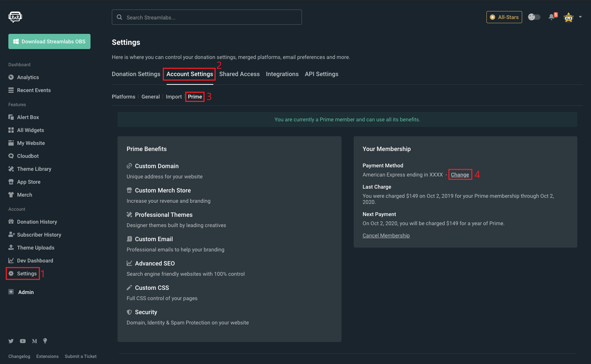The image size is (591, 364).
Task: Select the Import sub-tab
Action: (174, 97)
